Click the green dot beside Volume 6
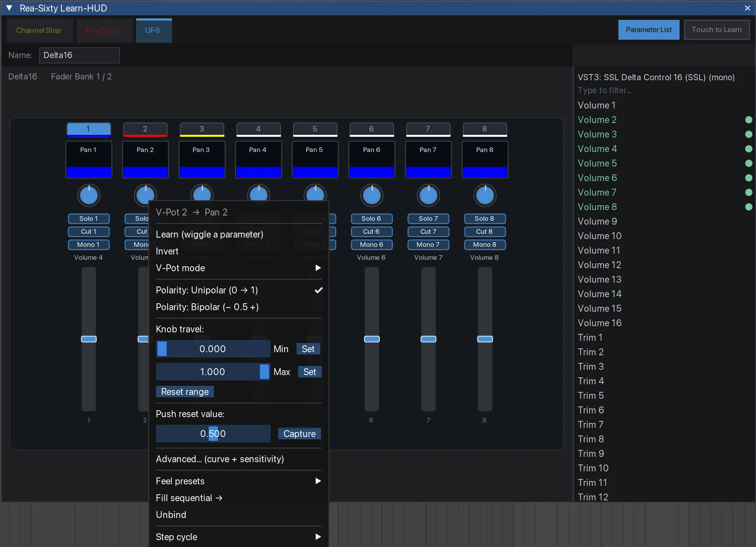756x547 pixels. (749, 178)
